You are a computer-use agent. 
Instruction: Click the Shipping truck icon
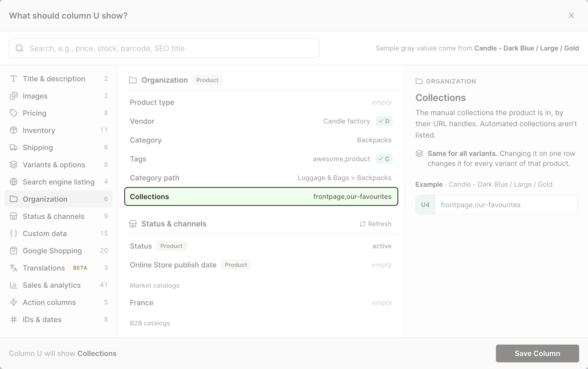pyautogui.click(x=14, y=148)
